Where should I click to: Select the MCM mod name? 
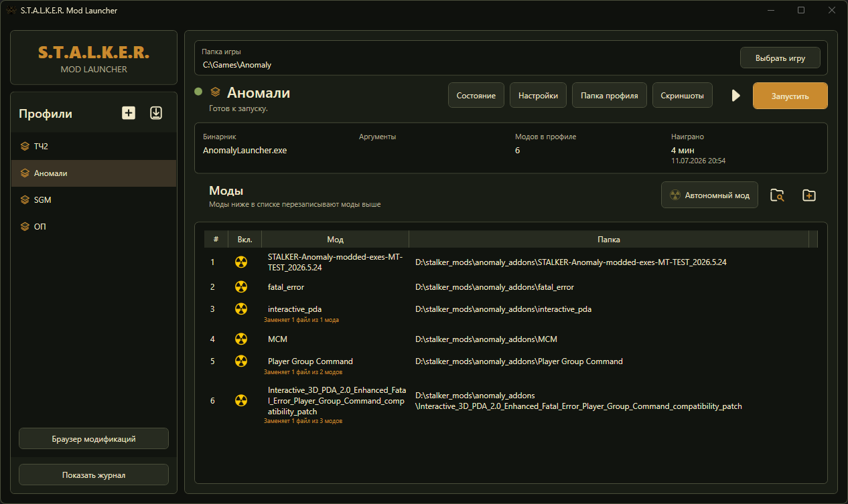[277, 339]
